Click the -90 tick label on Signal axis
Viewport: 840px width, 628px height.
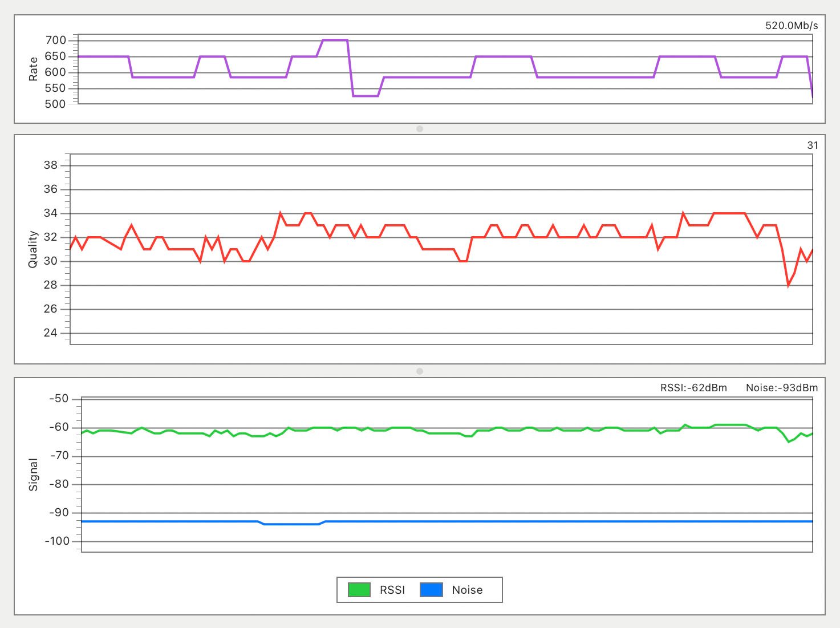(x=59, y=513)
